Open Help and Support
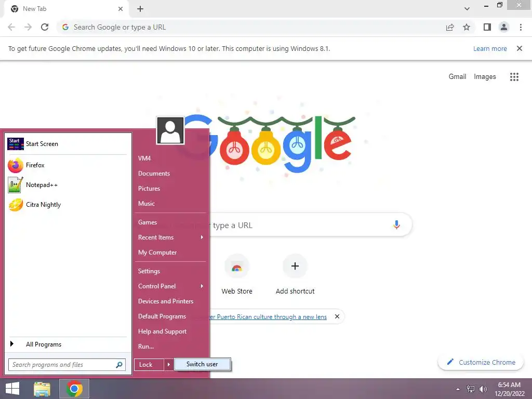The image size is (532, 399). (x=170, y=331)
